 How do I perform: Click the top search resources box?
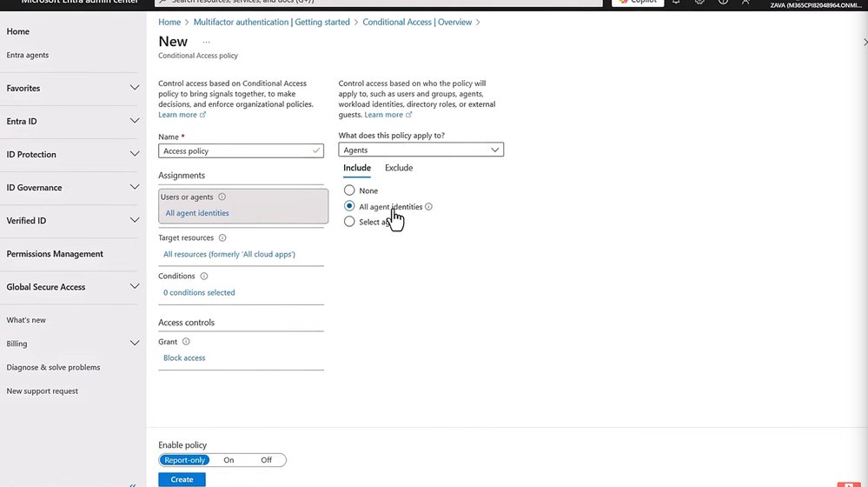pos(379,3)
